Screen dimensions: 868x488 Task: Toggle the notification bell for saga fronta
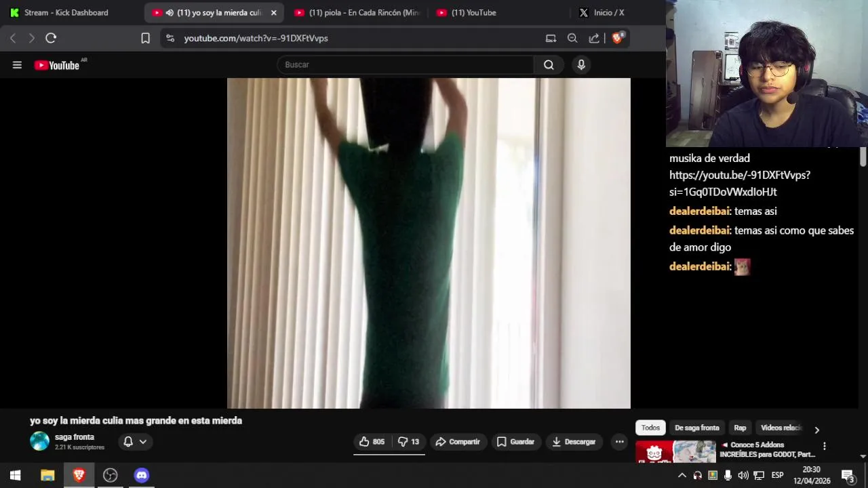(128, 442)
